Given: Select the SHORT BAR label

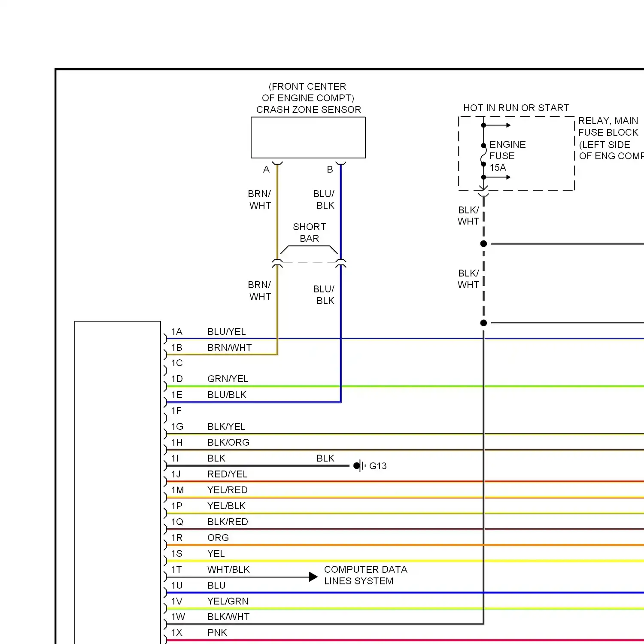Looking at the screenshot, I should [309, 232].
